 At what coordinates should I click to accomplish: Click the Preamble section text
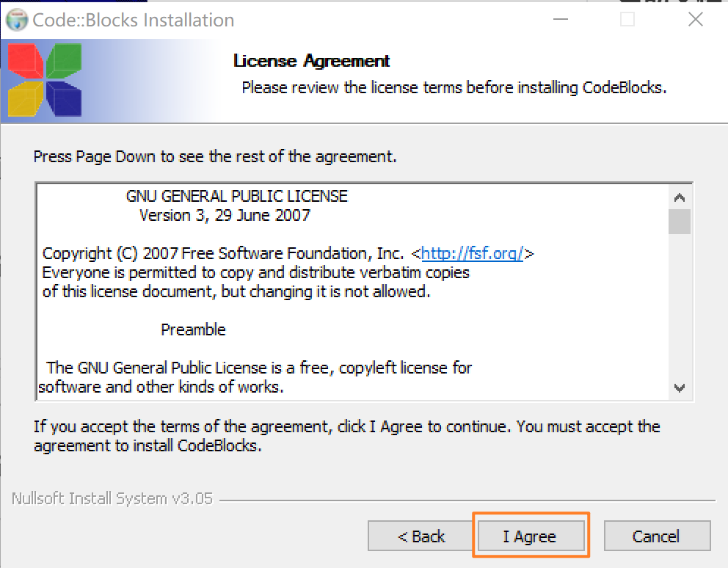click(193, 329)
